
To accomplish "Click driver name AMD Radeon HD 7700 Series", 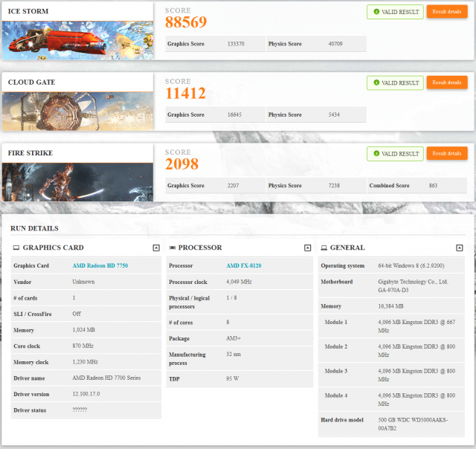I will [x=106, y=378].
